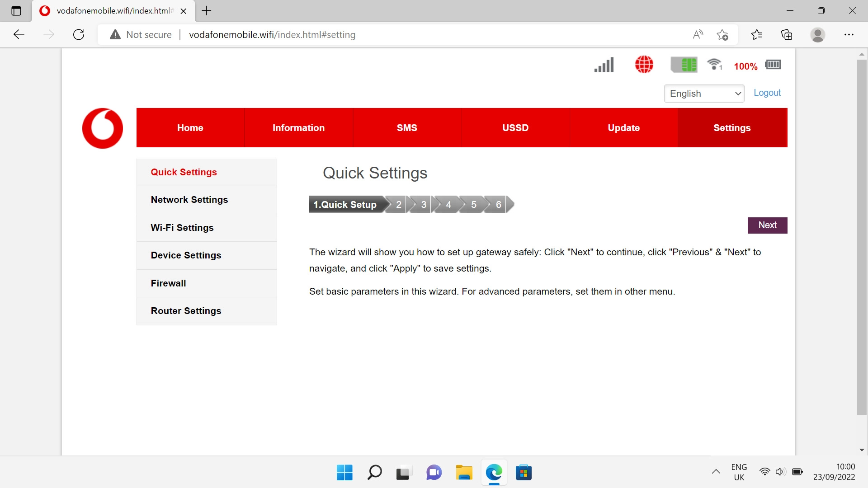This screenshot has height=488, width=868.
Task: Open browser Settings and more menu
Action: (849, 35)
